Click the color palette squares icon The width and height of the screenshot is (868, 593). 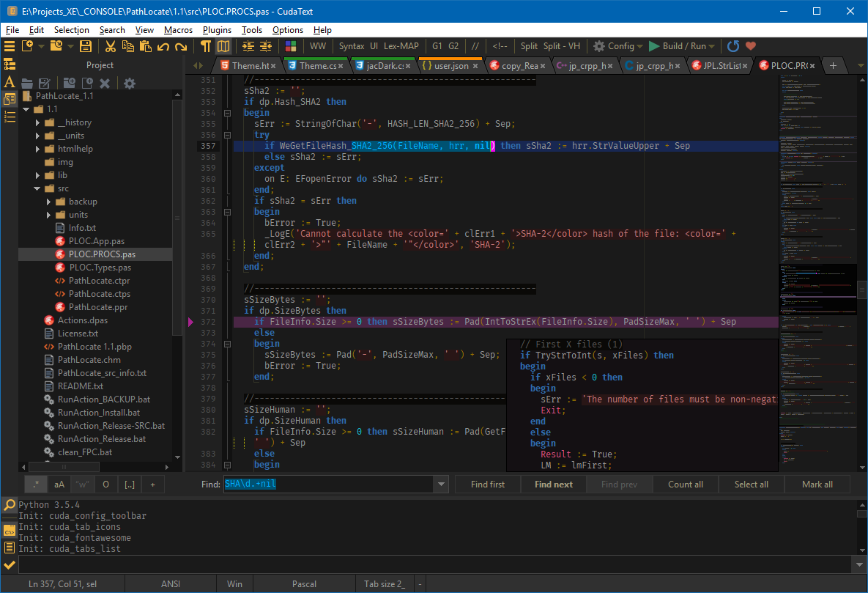[291, 46]
